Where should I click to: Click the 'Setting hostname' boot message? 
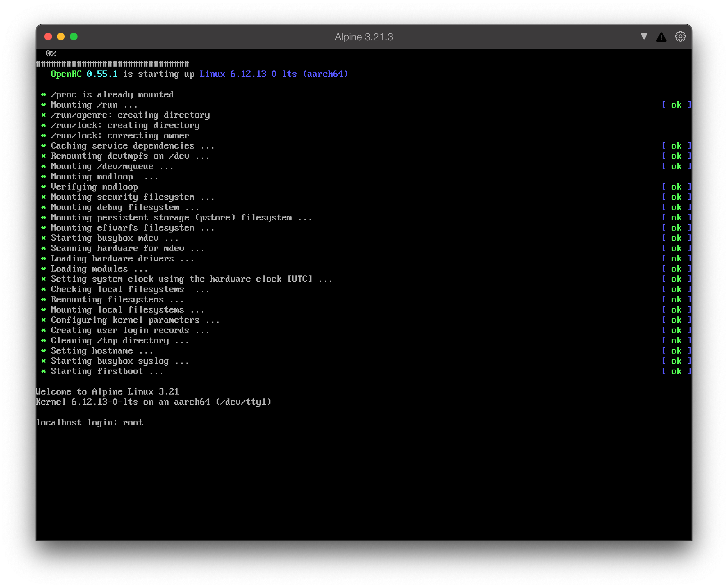(102, 351)
